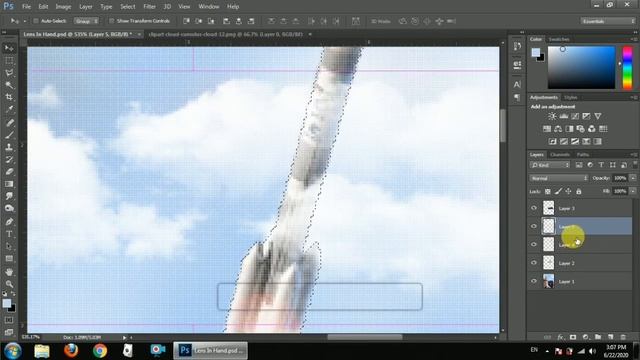
Task: Hide Layer 1 visibility eye
Action: (x=534, y=281)
